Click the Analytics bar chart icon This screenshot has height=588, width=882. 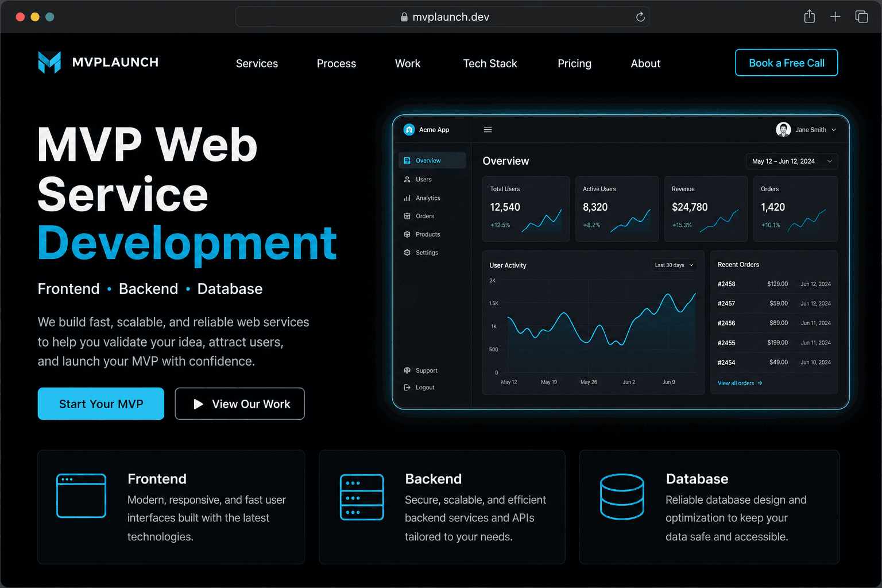pyautogui.click(x=407, y=198)
